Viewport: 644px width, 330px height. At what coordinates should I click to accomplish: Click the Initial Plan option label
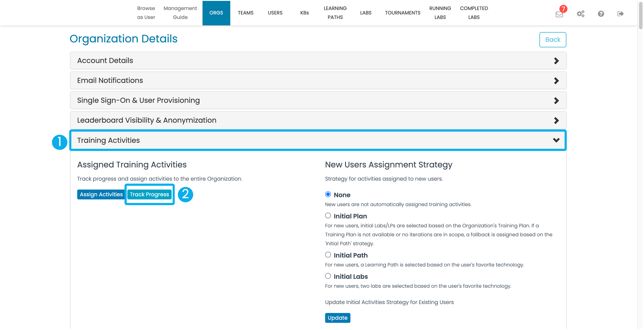click(350, 216)
